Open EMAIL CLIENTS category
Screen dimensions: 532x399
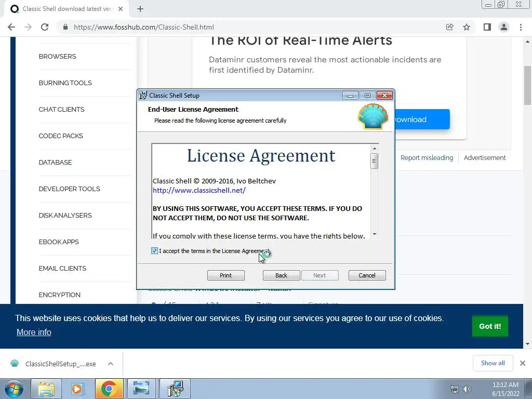pyautogui.click(x=62, y=268)
